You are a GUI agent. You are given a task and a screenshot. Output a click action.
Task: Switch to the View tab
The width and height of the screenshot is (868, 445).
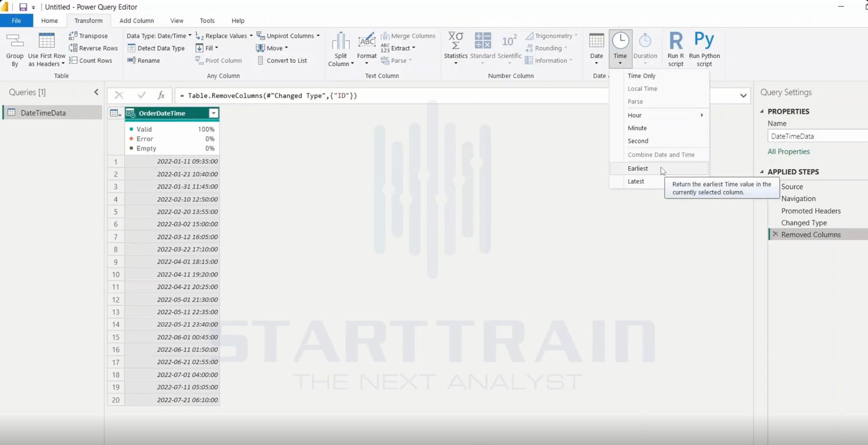pos(177,21)
